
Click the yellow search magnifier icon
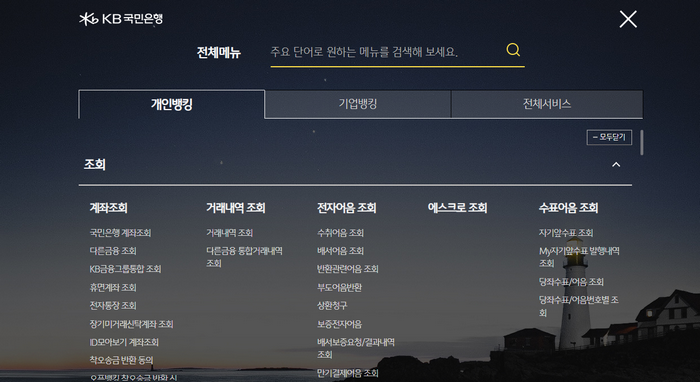click(x=513, y=50)
